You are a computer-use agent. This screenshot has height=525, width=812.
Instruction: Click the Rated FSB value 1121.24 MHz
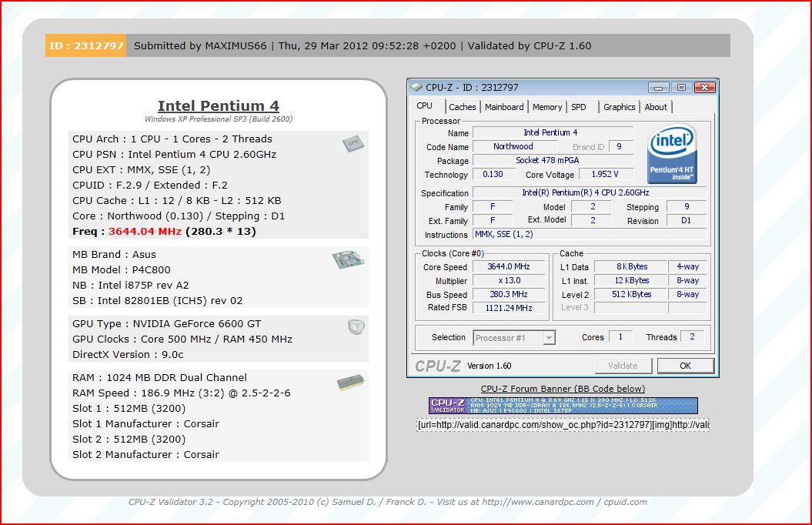tap(509, 308)
